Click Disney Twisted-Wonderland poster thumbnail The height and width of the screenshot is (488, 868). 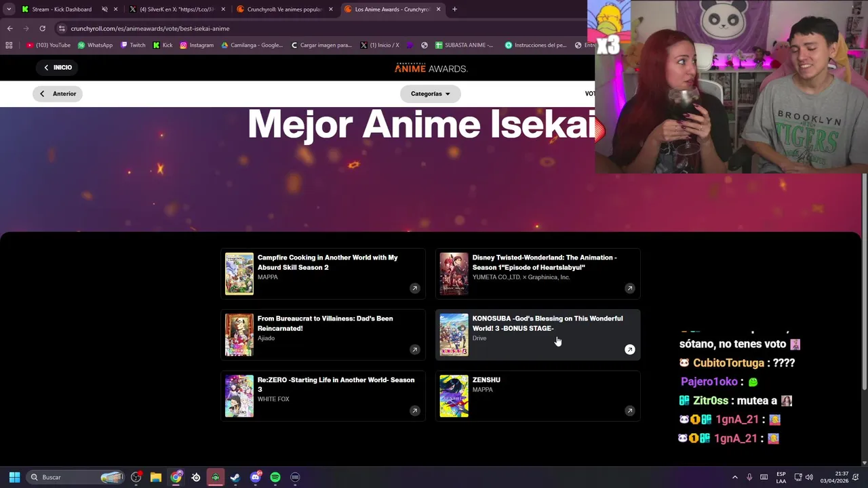click(454, 274)
